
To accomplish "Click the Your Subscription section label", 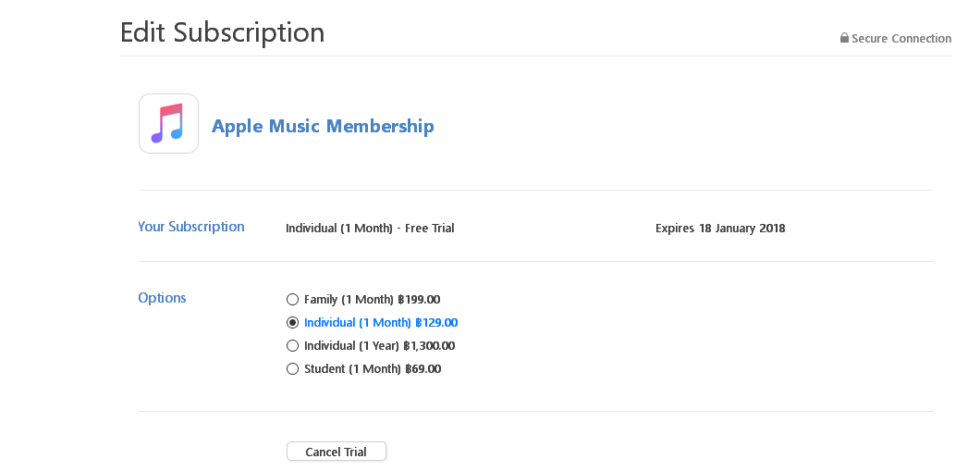I will [x=191, y=227].
